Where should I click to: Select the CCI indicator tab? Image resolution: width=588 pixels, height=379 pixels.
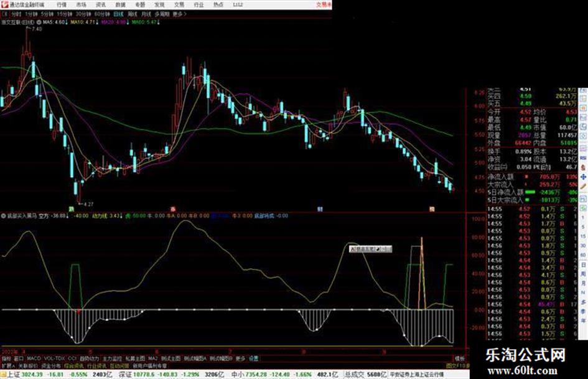click(72, 358)
